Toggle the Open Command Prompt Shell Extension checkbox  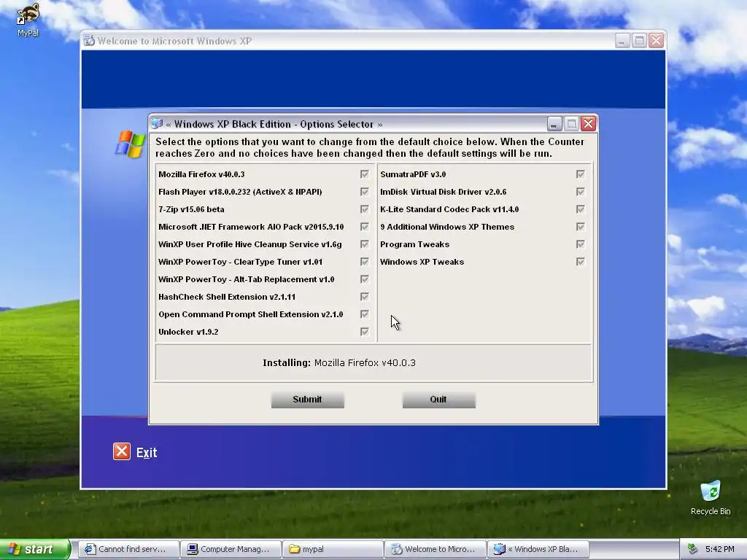tap(365, 314)
